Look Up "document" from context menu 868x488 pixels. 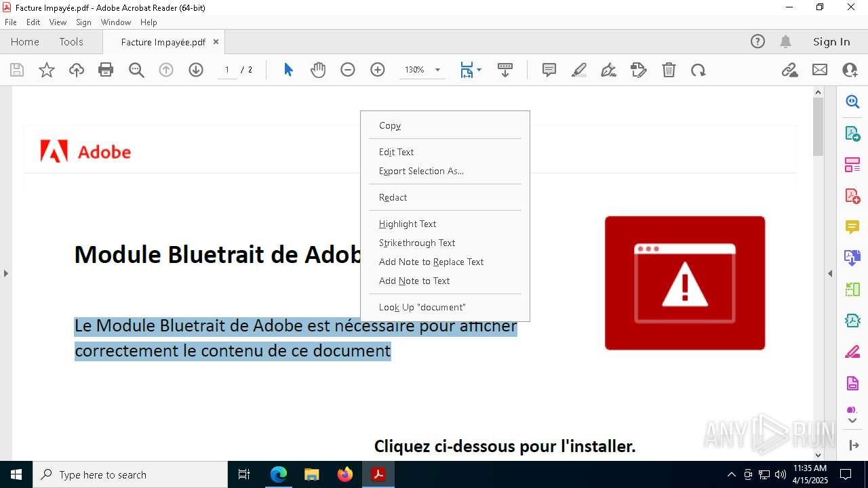coord(445,307)
